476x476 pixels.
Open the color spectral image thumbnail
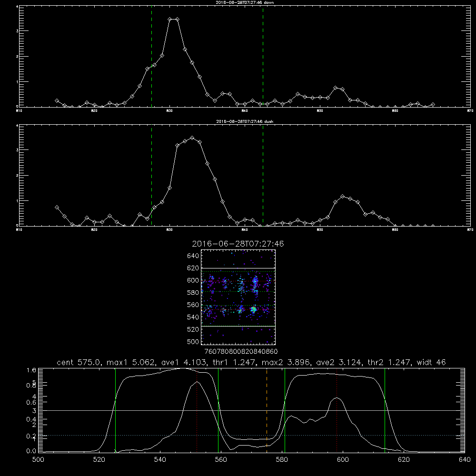click(x=238, y=297)
